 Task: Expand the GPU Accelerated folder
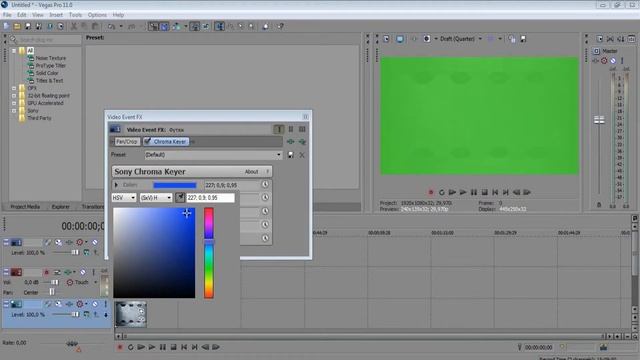14,103
